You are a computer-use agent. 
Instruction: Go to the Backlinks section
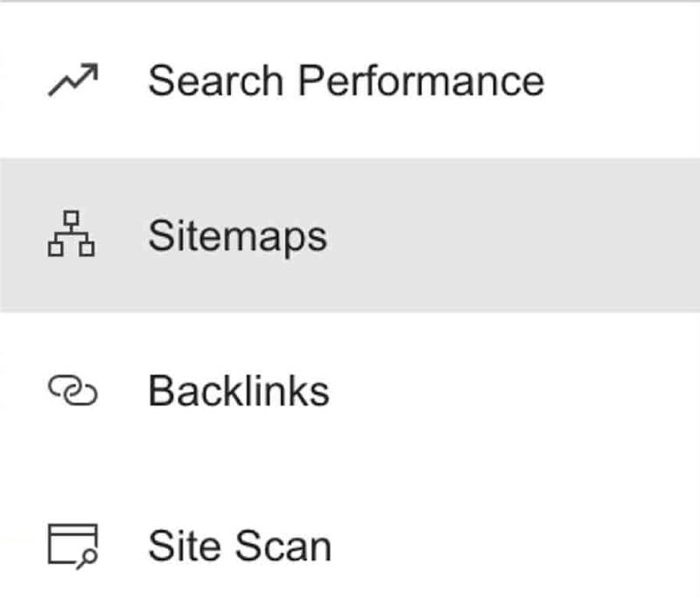[x=238, y=390]
